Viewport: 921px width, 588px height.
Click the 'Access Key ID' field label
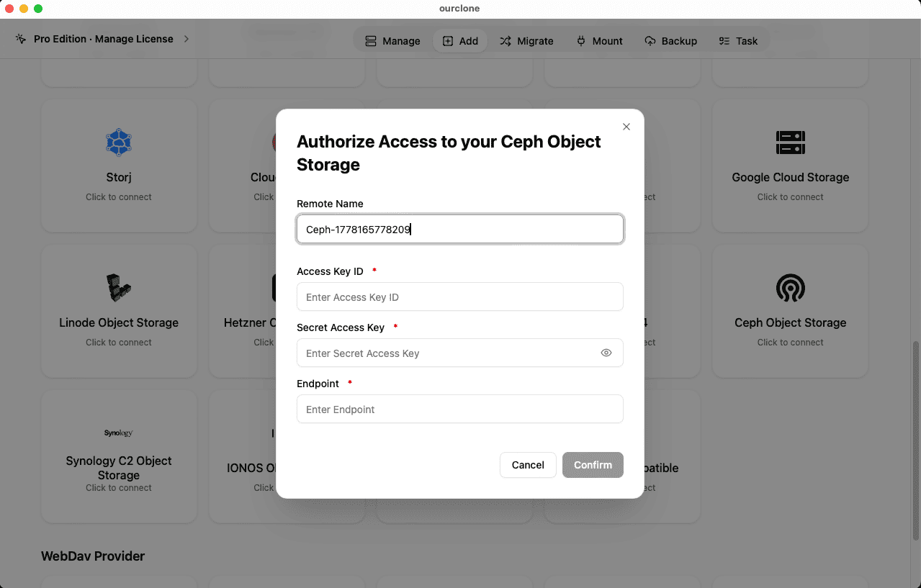click(330, 271)
